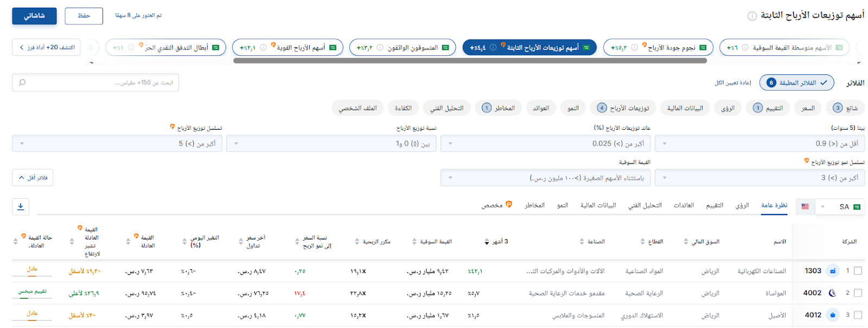Click the حفظ save button
Screen dimensions: 868x328
pyautogui.click(x=84, y=16)
